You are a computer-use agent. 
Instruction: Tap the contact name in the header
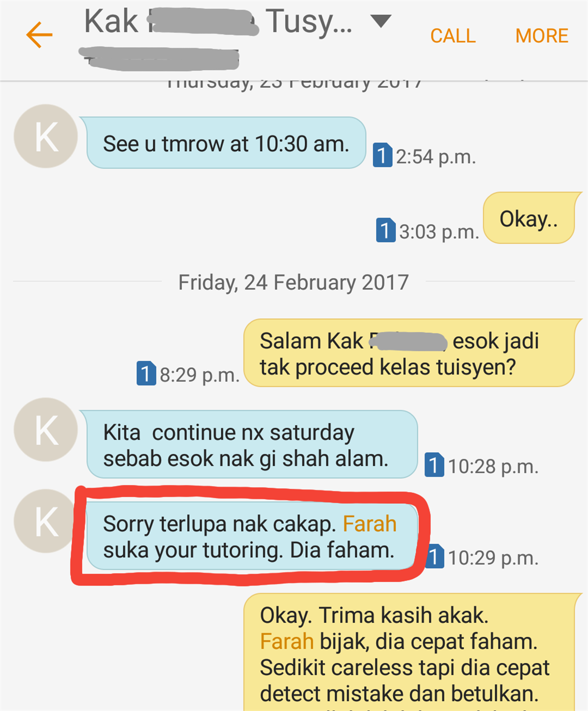pyautogui.click(x=218, y=22)
